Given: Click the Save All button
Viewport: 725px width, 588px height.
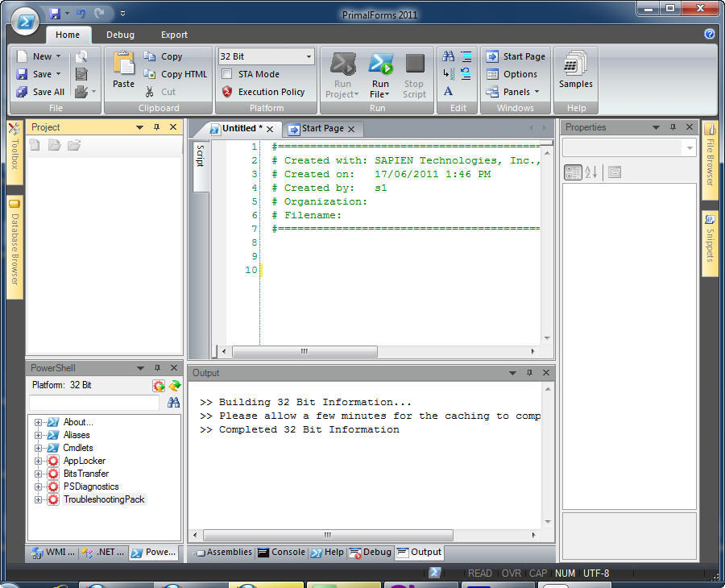Looking at the screenshot, I should 40,92.
